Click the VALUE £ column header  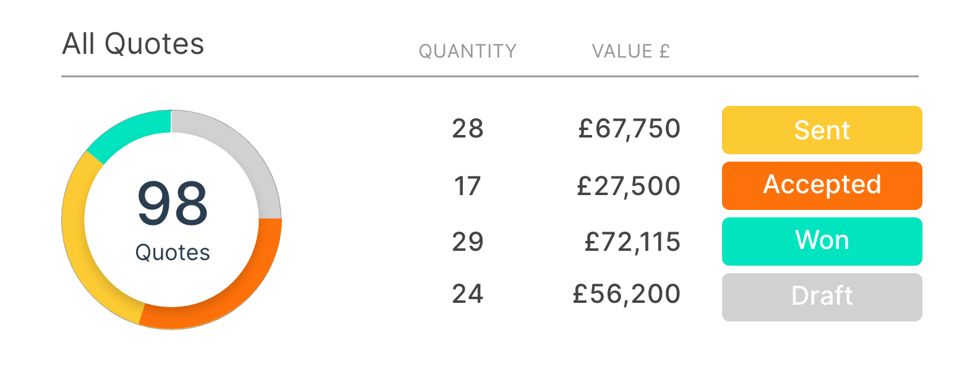(x=630, y=51)
